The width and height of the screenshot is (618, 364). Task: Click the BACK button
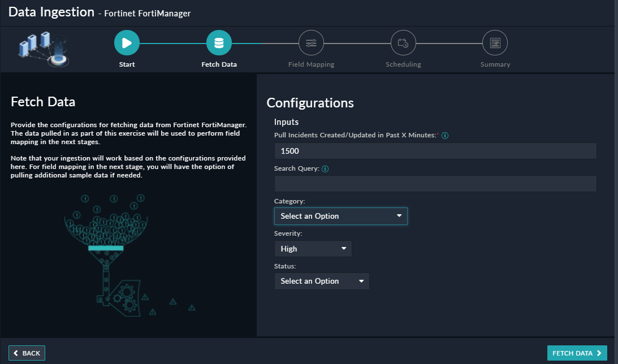point(26,353)
